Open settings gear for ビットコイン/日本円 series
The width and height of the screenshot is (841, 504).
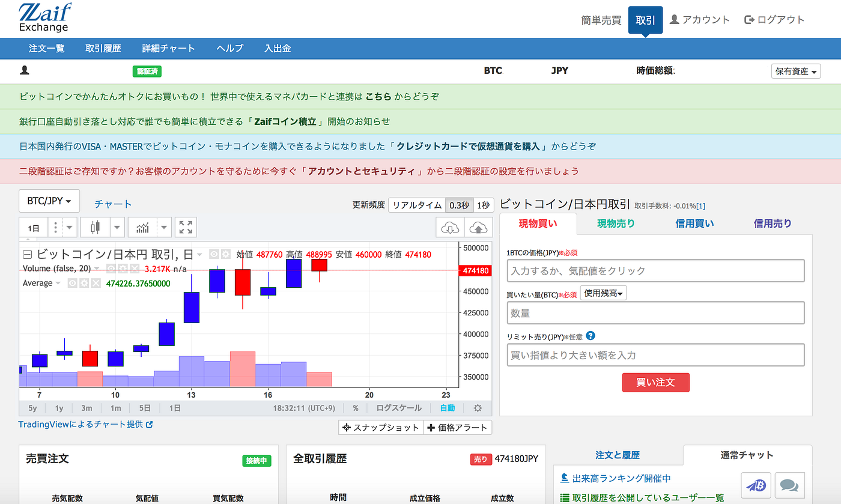pos(225,254)
